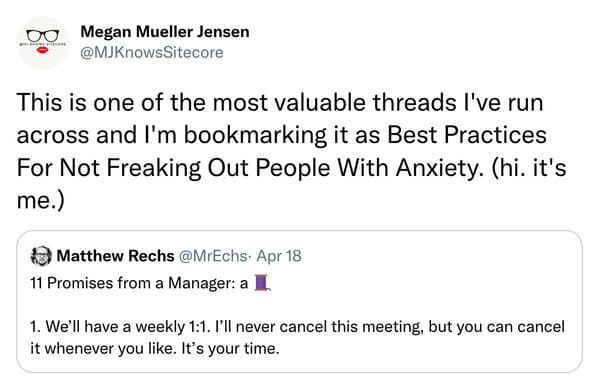Click the purple thread spool emoji
The width and height of the screenshot is (599, 389).
coord(262,282)
